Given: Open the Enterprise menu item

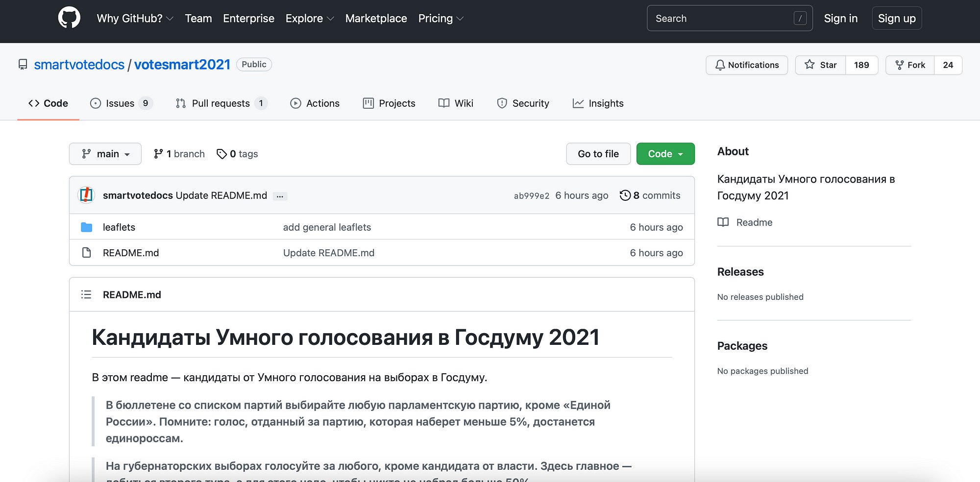Looking at the screenshot, I should point(248,19).
